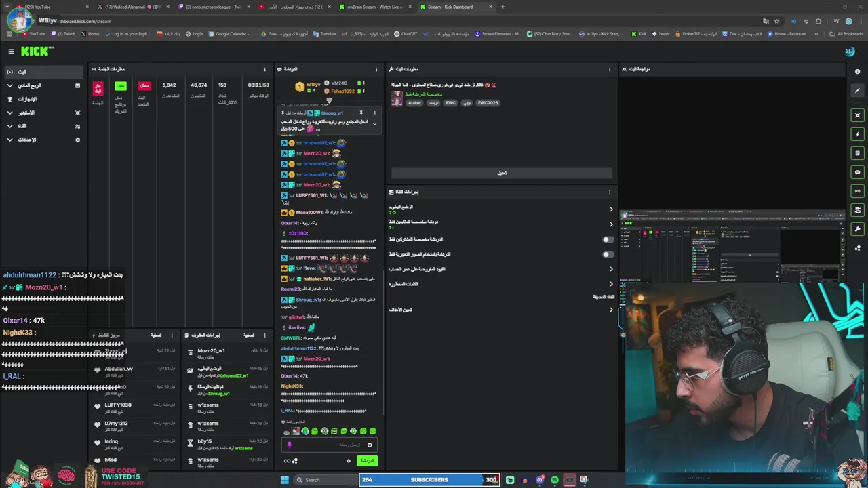Click trash icon beside Mozn20_w1 moderator entry
The image size is (868, 488).
191,351
